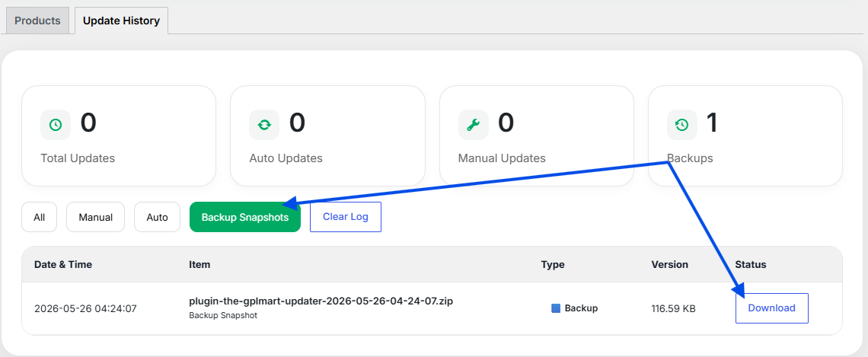868x357 pixels.
Task: Switch to the Products tab
Action: point(37,21)
